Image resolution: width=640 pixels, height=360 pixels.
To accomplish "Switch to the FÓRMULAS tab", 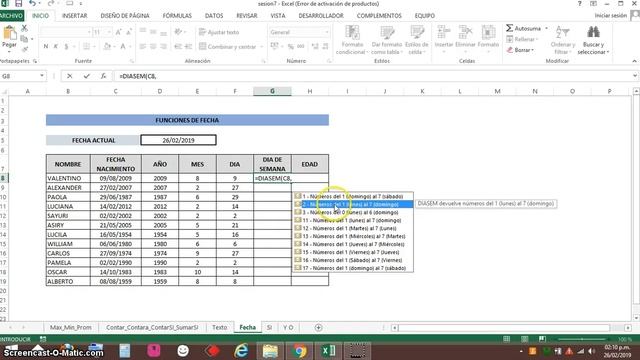I will click(x=177, y=16).
